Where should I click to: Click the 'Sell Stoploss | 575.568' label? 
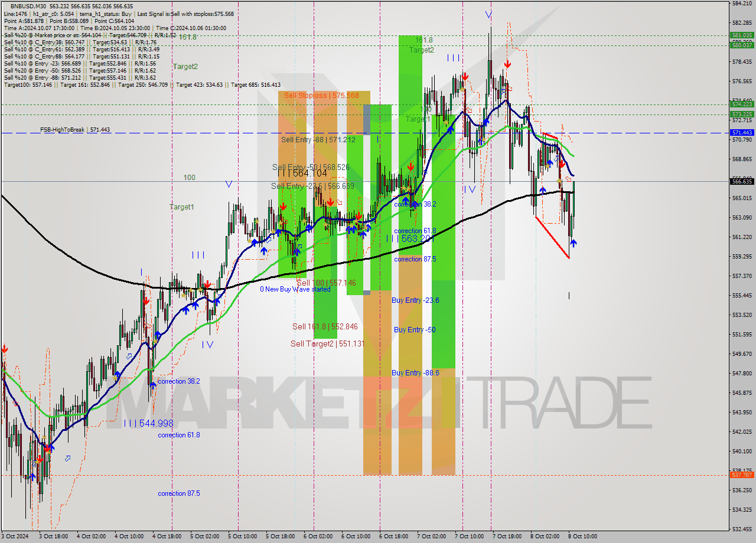321,95
